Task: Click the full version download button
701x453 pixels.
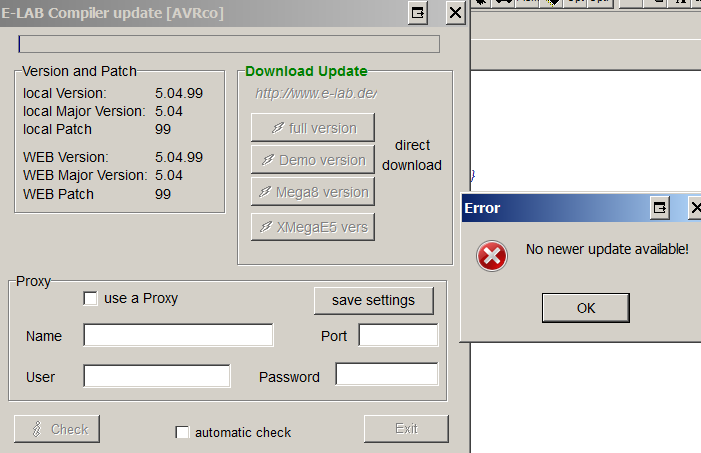Action: [x=312, y=128]
